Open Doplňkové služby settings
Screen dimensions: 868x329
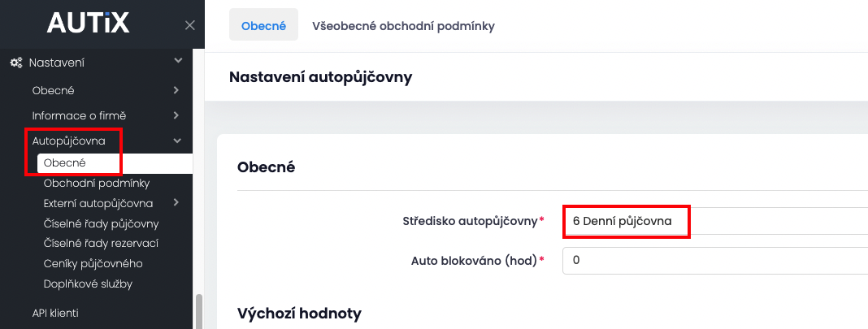tap(88, 284)
